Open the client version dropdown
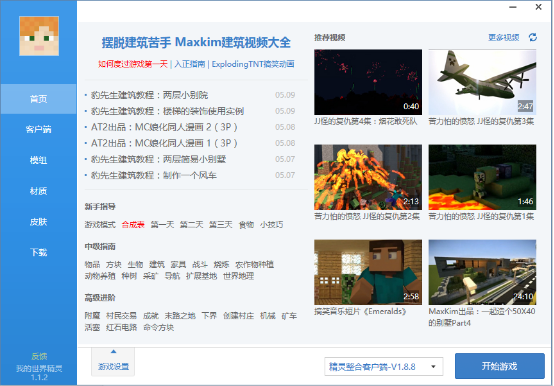Image resolution: width=554 pixels, height=386 pixels. pos(383,367)
